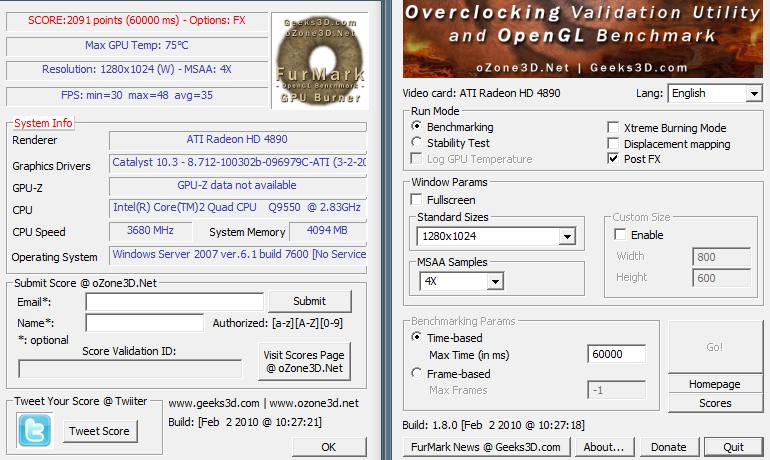
Task: Click the Max Time 60000 field
Action: click(616, 354)
